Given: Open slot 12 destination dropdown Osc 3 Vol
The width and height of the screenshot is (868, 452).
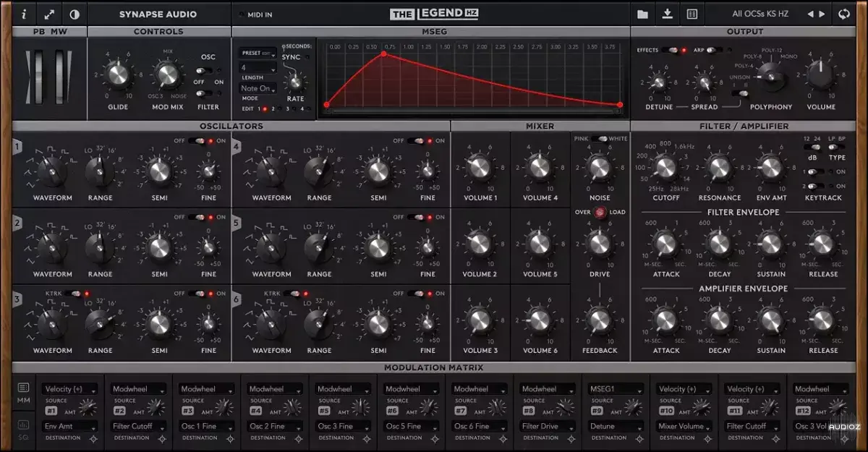Looking at the screenshot, I should 820,427.
